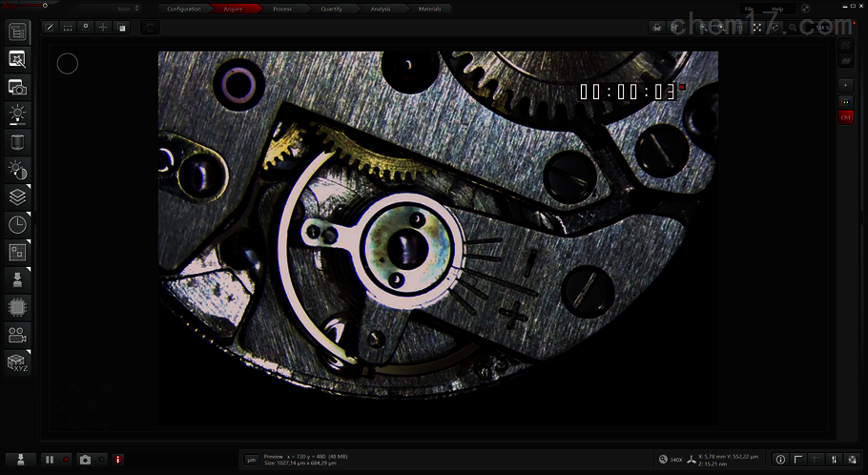This screenshot has width=868, height=475.
Task: Open the File menu
Action: [750, 9]
